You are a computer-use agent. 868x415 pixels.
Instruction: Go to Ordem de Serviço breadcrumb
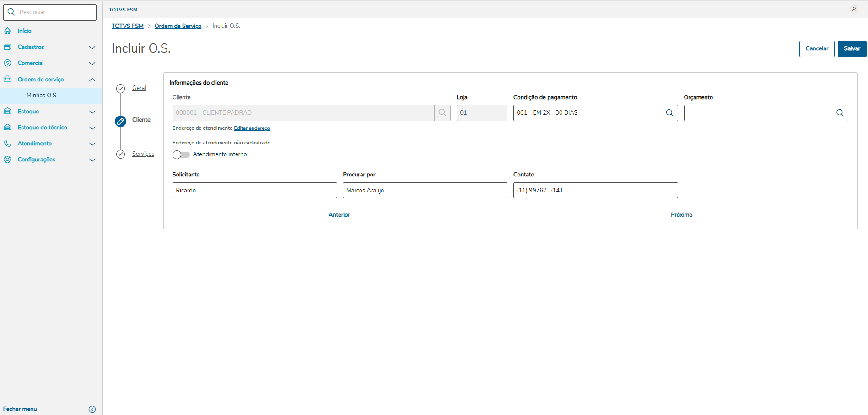tap(178, 26)
